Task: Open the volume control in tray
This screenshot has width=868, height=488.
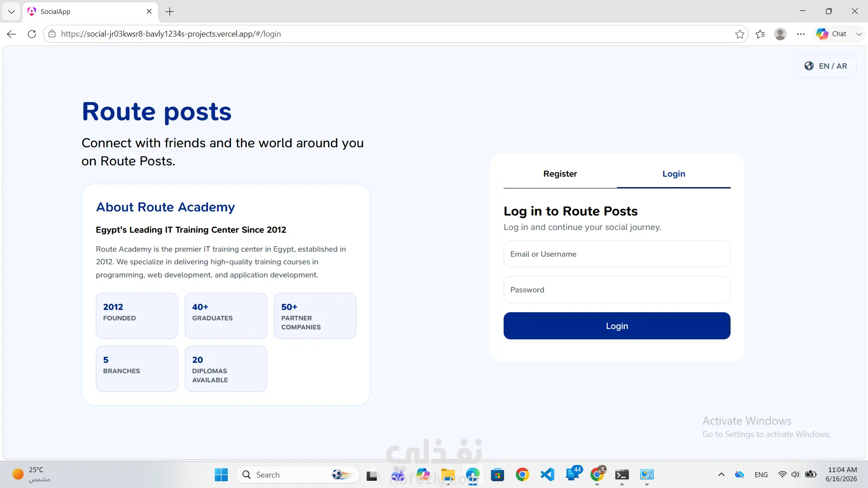Action: coord(796,474)
